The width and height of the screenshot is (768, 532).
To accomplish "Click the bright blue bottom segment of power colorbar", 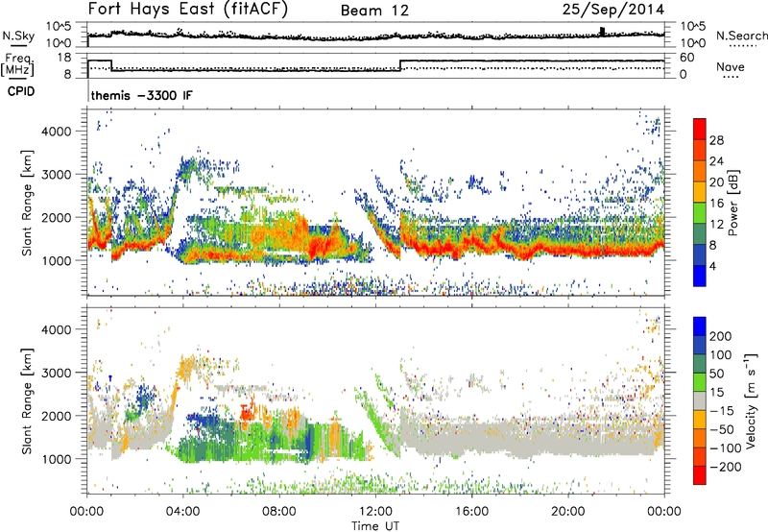I will click(700, 276).
